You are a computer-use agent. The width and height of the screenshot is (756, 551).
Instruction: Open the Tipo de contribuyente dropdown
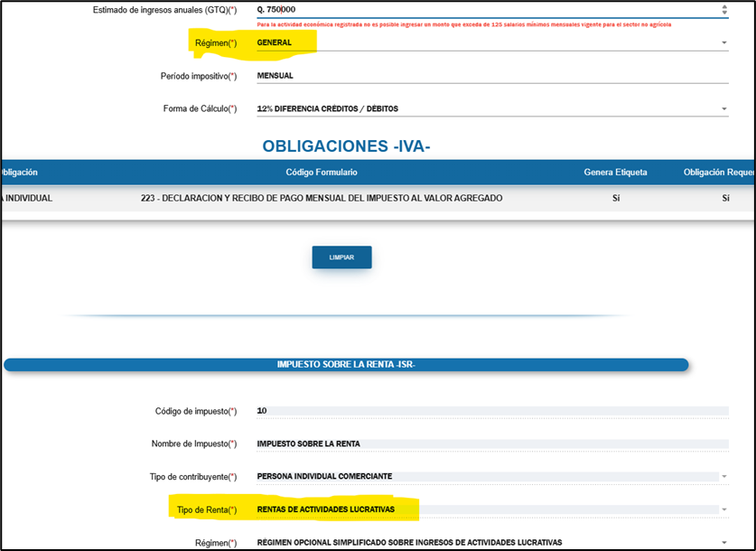[723, 477]
